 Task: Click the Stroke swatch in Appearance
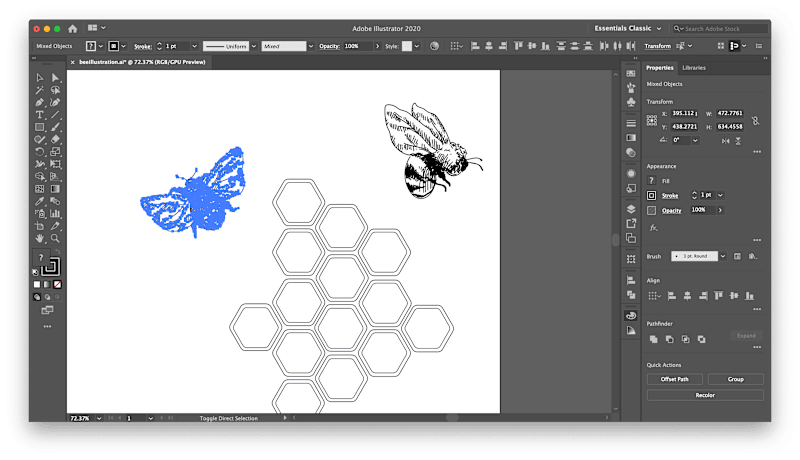pyautogui.click(x=652, y=195)
